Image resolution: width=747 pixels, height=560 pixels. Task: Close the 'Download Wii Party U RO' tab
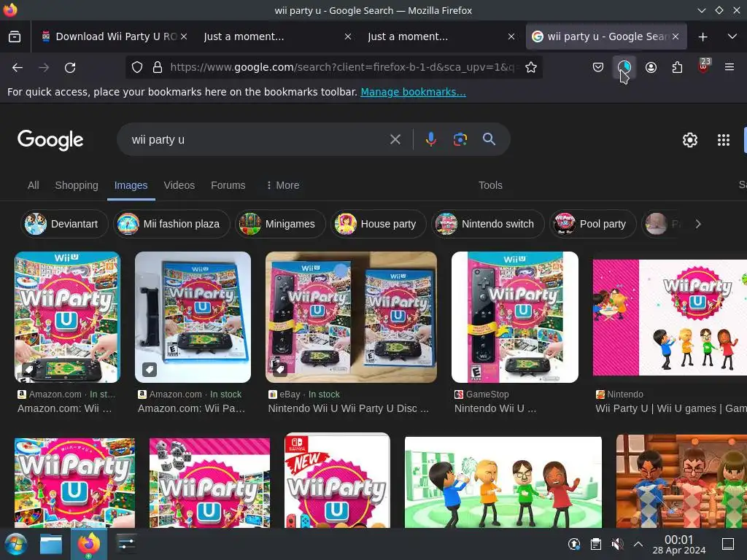(x=184, y=36)
